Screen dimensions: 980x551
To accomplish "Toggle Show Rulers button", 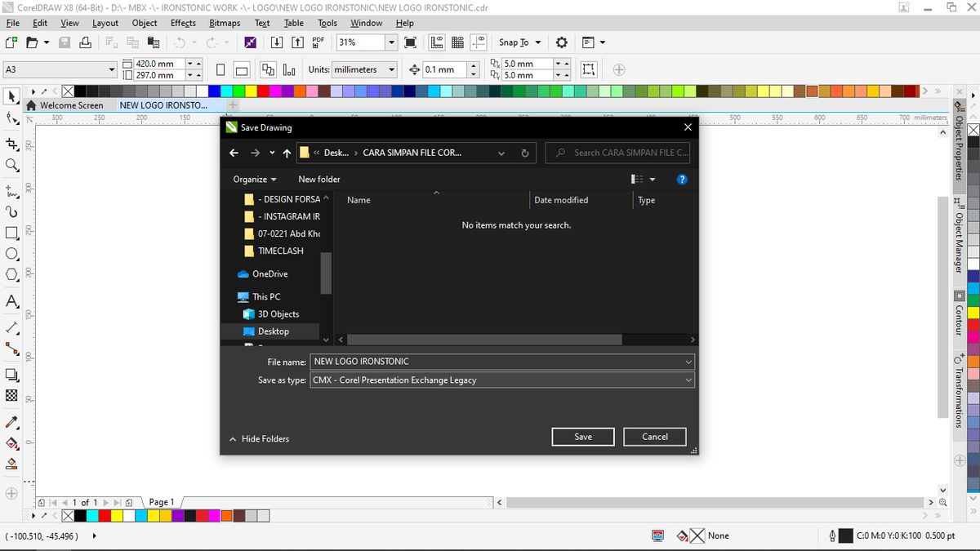I will pyautogui.click(x=437, y=42).
